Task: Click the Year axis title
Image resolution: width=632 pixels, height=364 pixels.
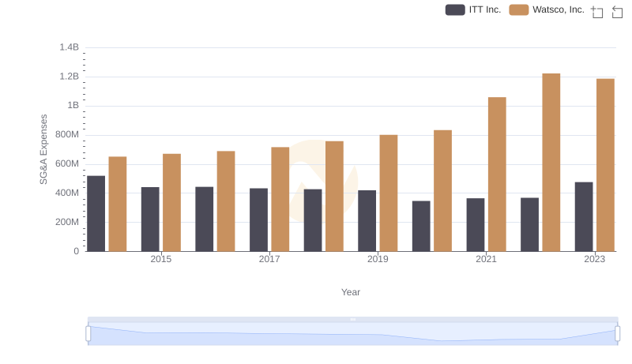Action: tap(351, 292)
